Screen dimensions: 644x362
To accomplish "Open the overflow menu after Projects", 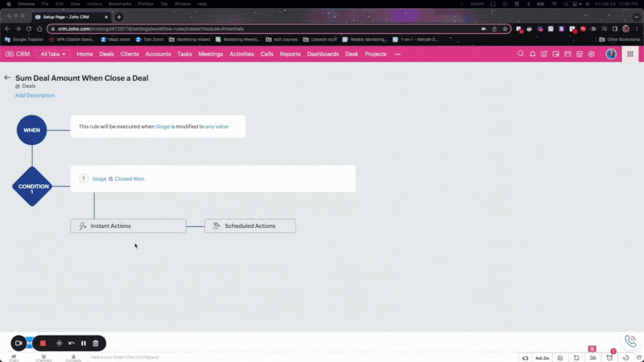I will point(397,54).
